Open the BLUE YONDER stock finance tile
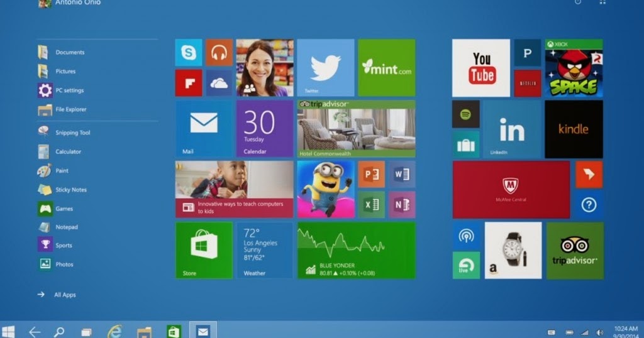This screenshot has width=644, height=338. (356, 250)
